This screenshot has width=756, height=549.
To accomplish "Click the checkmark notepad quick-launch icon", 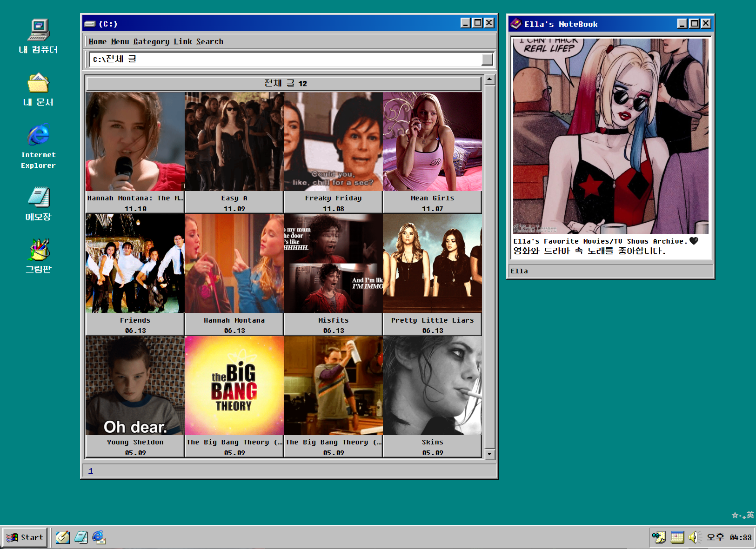I will (x=62, y=537).
